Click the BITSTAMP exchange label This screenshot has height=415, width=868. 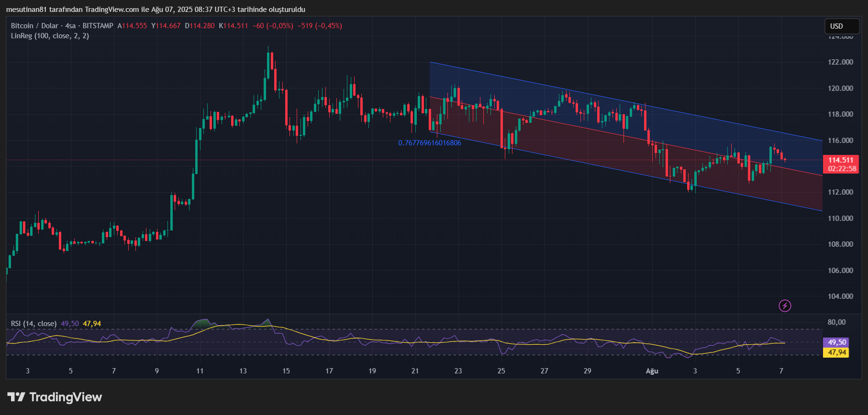pyautogui.click(x=98, y=26)
